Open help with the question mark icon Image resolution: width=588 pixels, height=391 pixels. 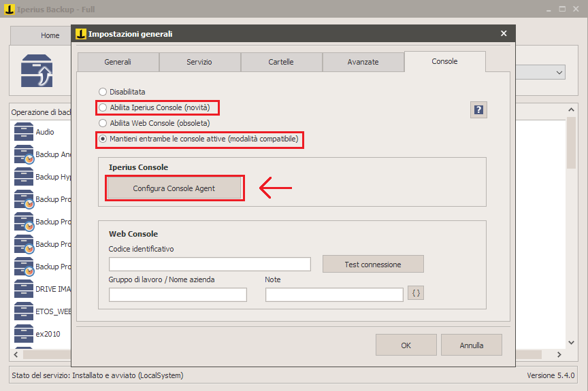click(478, 109)
